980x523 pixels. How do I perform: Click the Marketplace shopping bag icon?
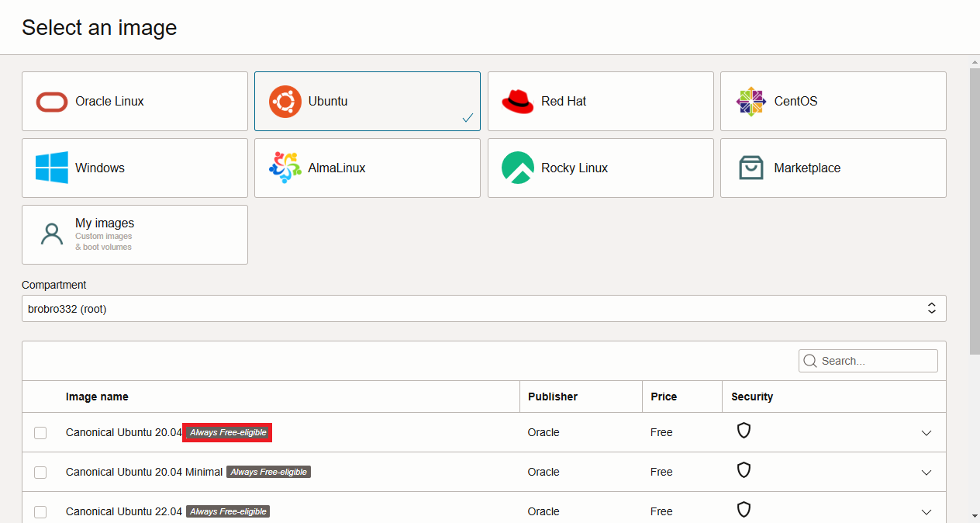(x=751, y=168)
